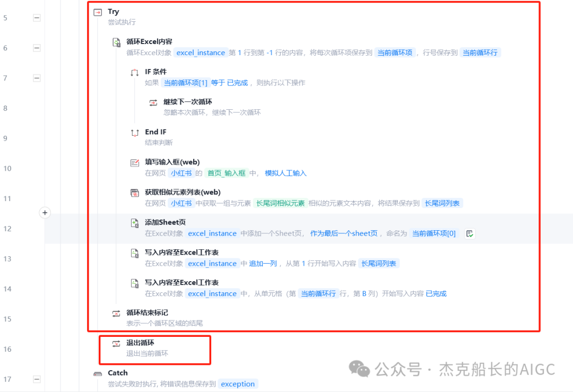Click the 添加Sheet页 step icon

[134, 223]
